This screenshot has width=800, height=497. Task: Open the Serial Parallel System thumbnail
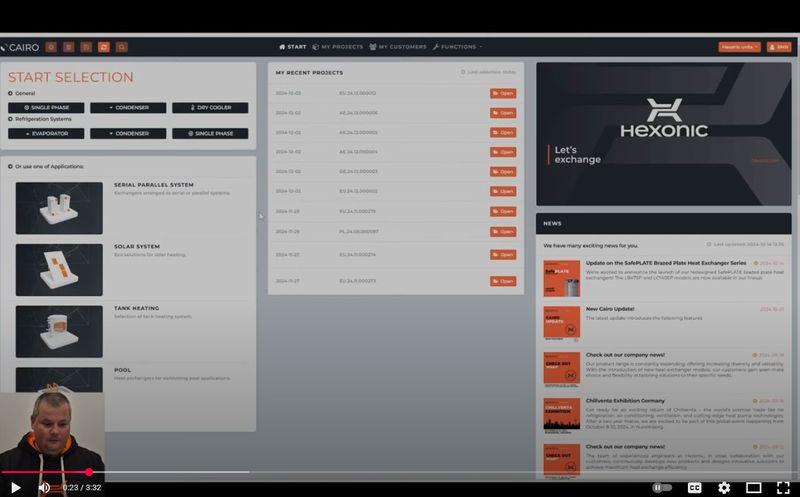click(59, 208)
